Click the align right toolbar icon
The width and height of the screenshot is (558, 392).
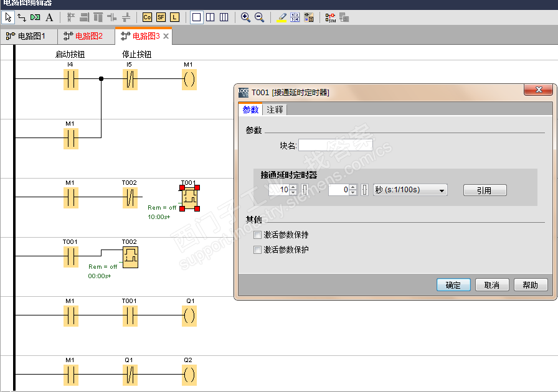point(84,17)
